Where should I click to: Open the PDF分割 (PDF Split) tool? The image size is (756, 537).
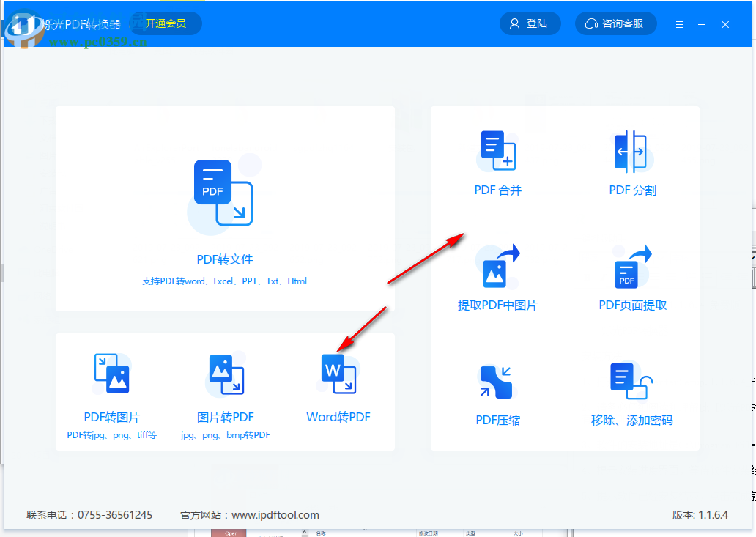631,161
